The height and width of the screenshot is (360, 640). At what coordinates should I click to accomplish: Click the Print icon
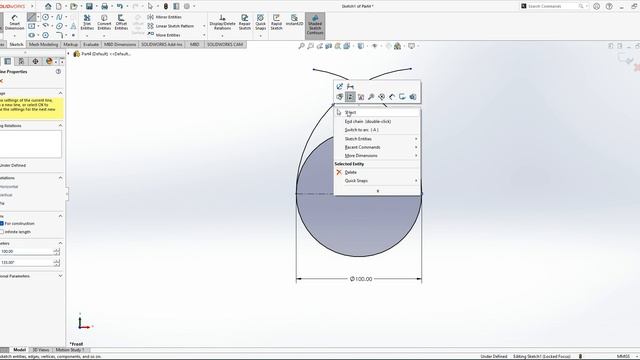click(104, 6)
